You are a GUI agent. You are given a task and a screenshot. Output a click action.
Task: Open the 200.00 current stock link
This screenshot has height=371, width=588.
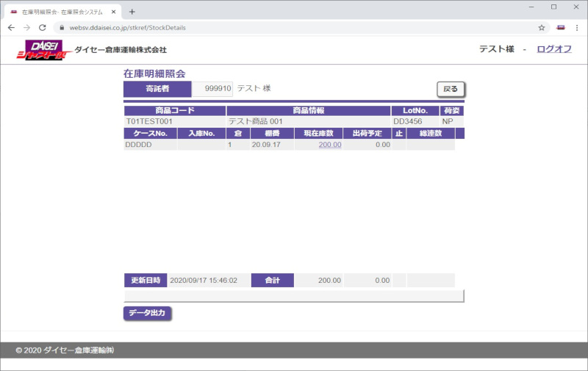click(329, 145)
